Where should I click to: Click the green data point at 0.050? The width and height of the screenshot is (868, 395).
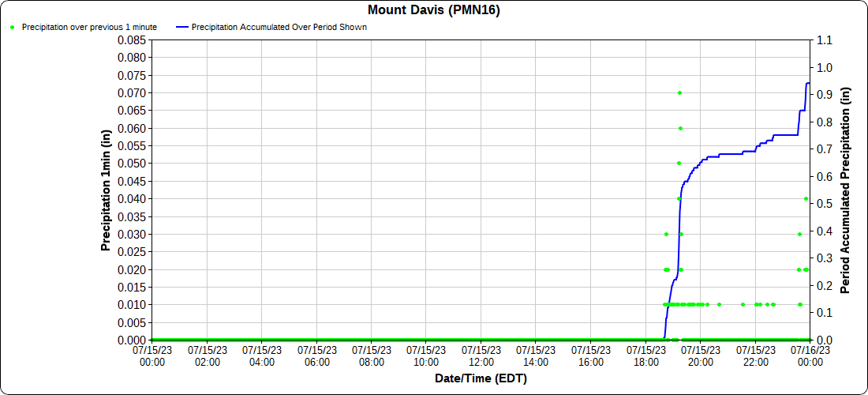(679, 164)
